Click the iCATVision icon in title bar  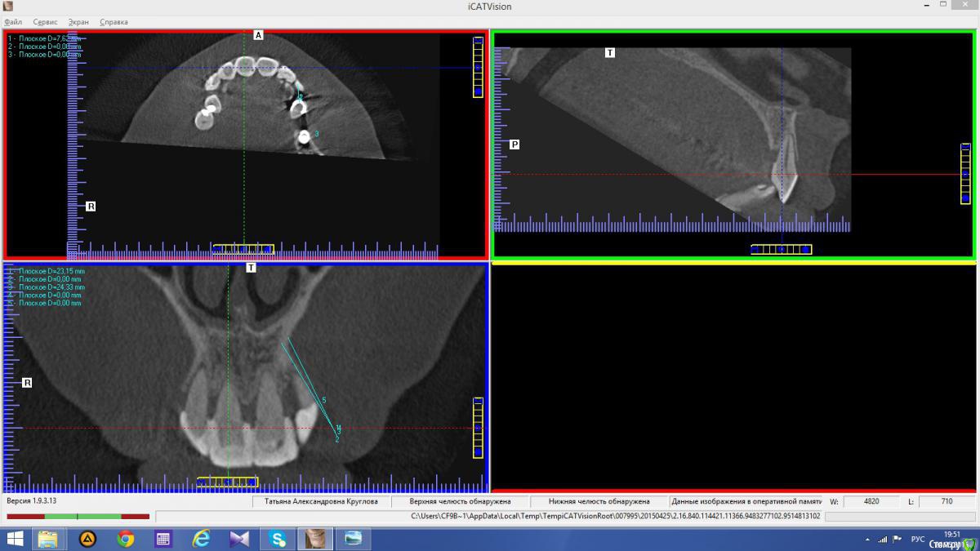[x=8, y=7]
